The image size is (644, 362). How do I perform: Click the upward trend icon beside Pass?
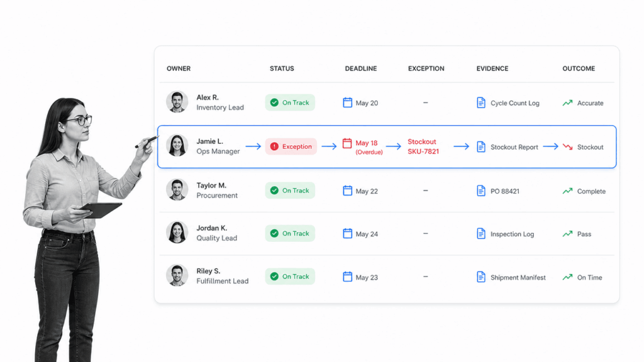[x=568, y=234]
